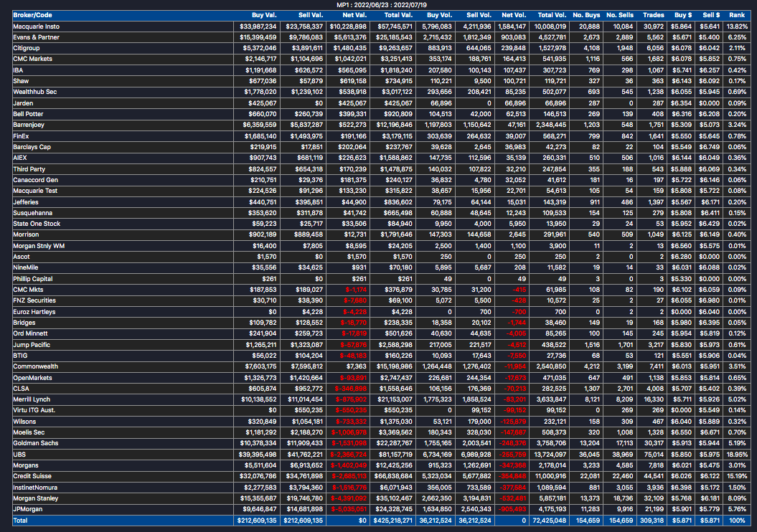Click the Total Val. column header
The height and width of the screenshot is (532, 757).
398,15
